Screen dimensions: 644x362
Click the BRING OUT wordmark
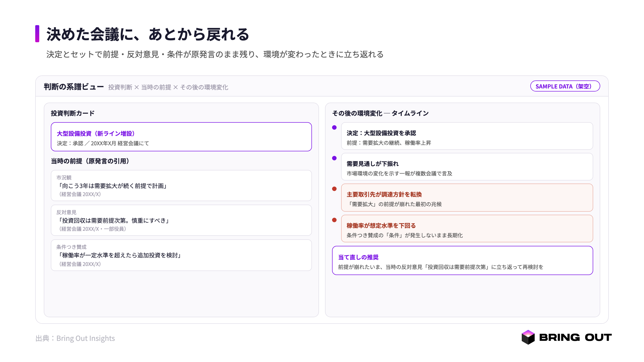click(576, 337)
